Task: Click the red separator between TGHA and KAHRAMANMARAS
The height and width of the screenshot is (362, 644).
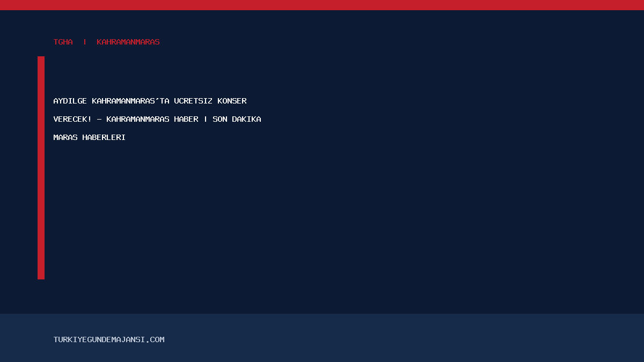Action: pos(85,42)
